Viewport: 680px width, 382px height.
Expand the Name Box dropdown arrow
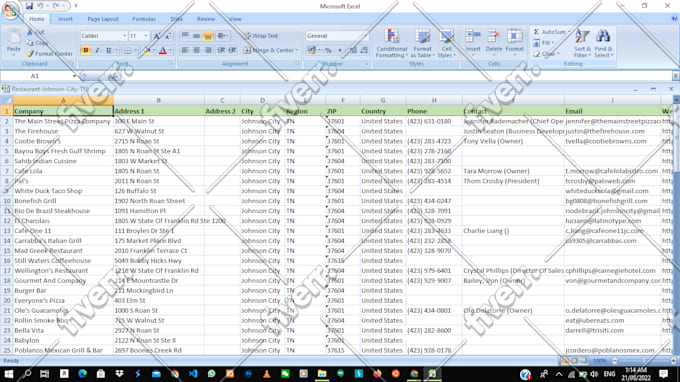(x=74, y=76)
